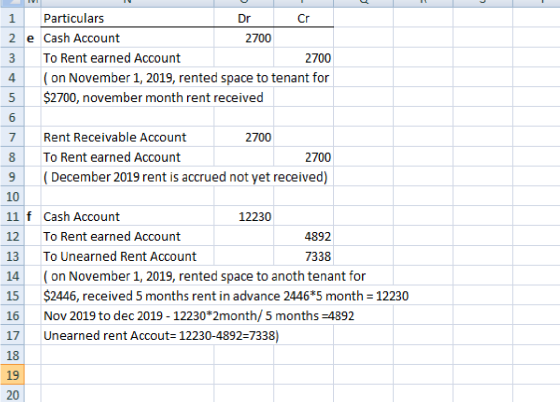The width and height of the screenshot is (560, 402).
Task: Select the debit value 2700 in row 7
Action: [x=244, y=137]
